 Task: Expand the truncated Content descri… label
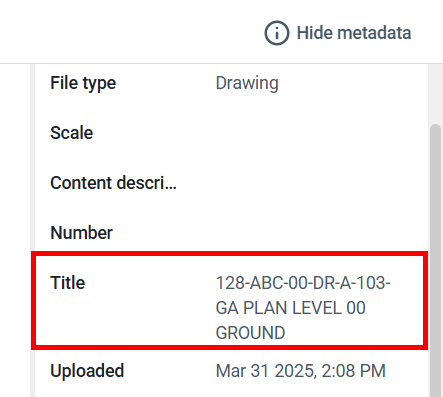coord(113,183)
